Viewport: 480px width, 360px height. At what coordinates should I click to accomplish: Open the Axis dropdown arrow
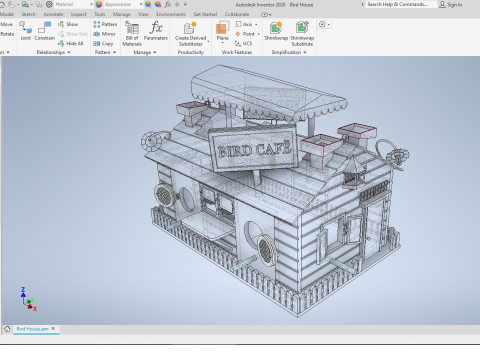pos(256,24)
